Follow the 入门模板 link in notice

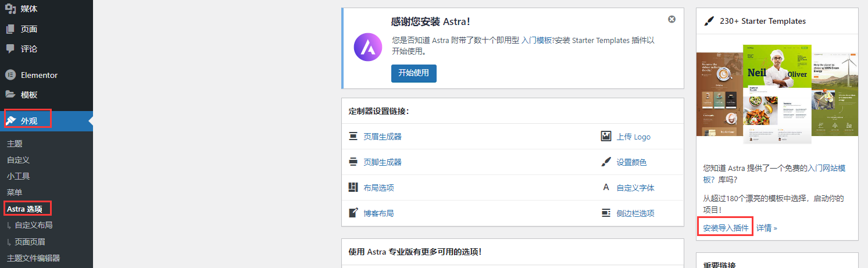coord(537,41)
